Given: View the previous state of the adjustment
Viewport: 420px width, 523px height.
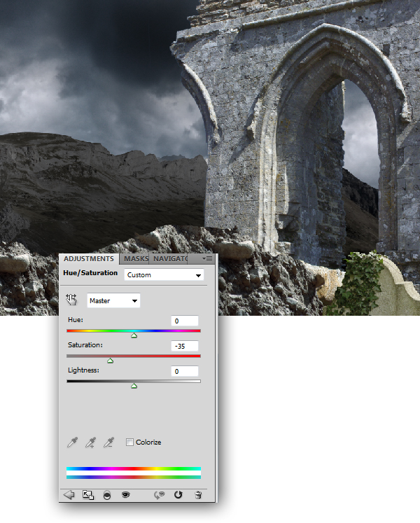Looking at the screenshot, I should coord(160,494).
